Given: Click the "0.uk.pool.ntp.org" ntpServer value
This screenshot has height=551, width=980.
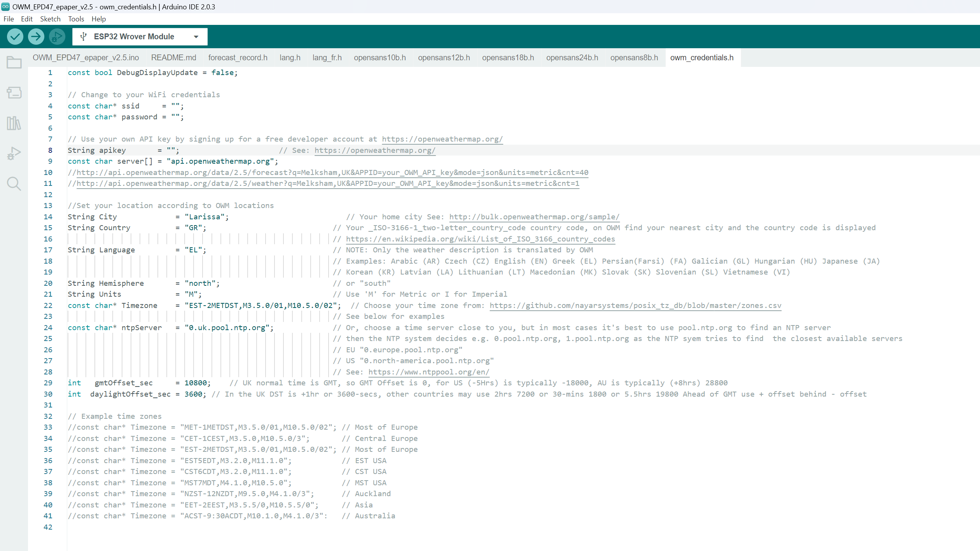Looking at the screenshot, I should [227, 327].
